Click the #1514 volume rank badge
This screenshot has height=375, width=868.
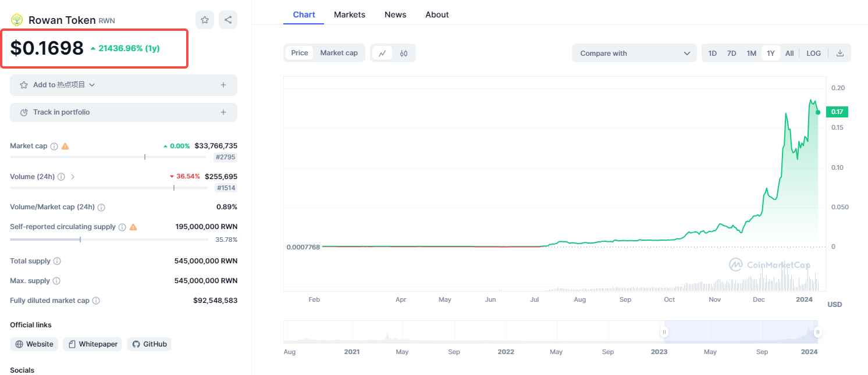(226, 188)
